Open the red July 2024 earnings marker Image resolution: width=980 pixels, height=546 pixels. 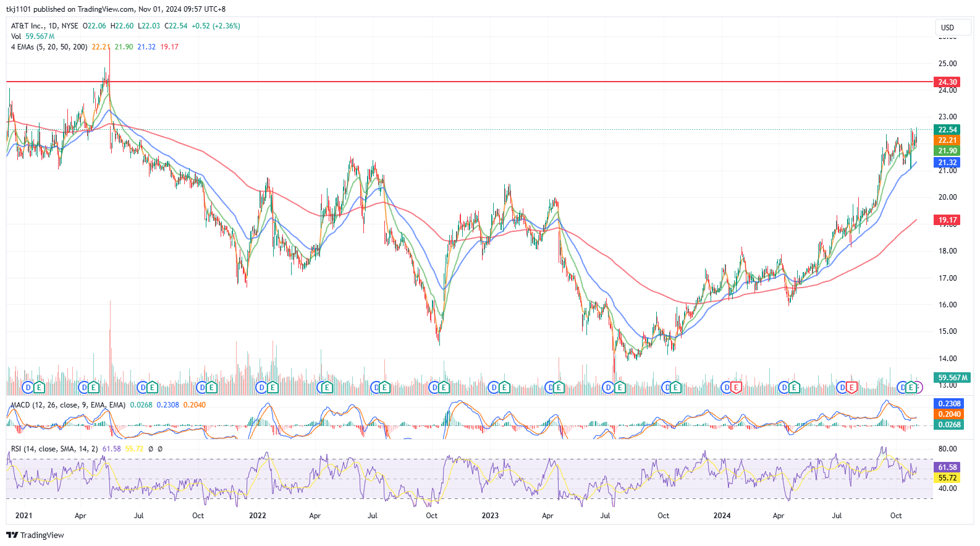(x=851, y=388)
